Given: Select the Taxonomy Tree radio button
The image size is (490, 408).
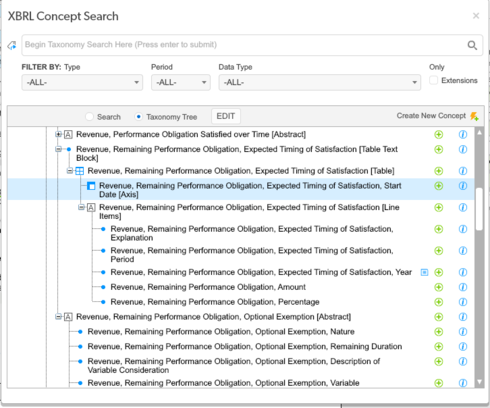Looking at the screenshot, I should (x=138, y=117).
